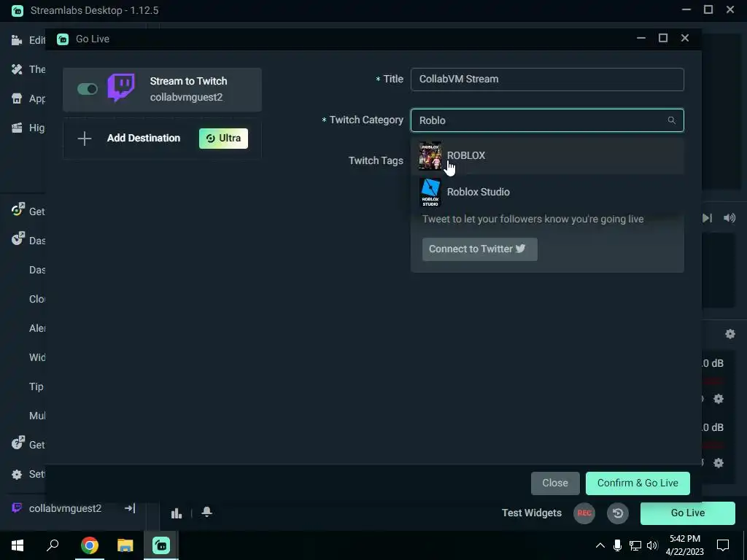Open Google Chrome from taskbar
Image resolution: width=747 pixels, height=560 pixels.
pos(89,545)
